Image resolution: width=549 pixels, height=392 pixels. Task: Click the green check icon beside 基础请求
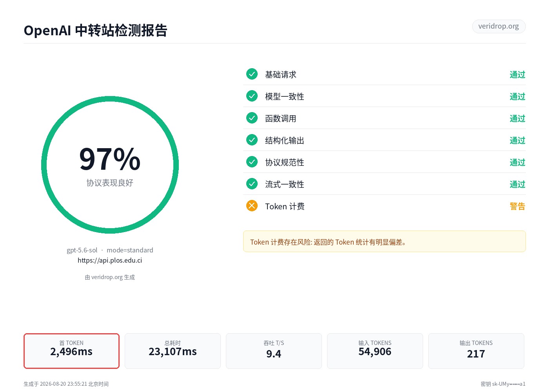252,74
